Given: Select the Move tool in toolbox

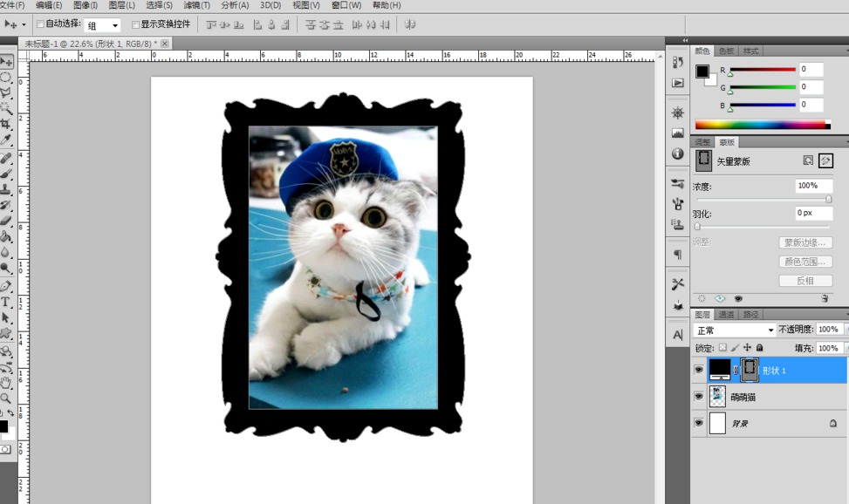Looking at the screenshot, I should [x=6, y=62].
